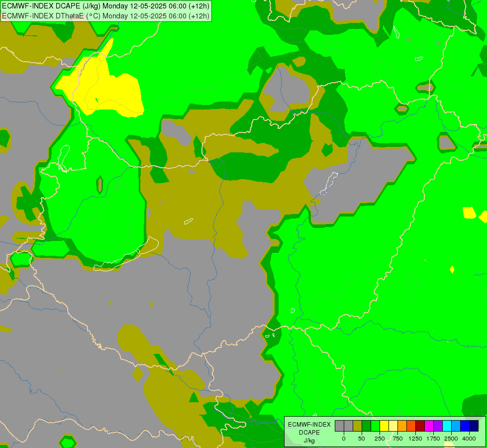Click the legend value "4000"
The height and width of the screenshot is (448, 487).
[x=469, y=439]
